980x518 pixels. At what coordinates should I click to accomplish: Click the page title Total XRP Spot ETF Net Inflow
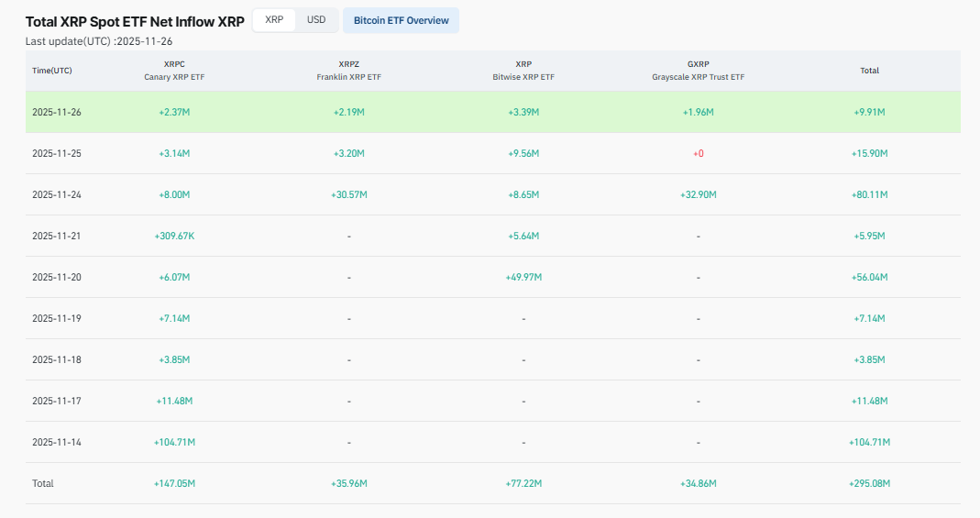pos(135,21)
